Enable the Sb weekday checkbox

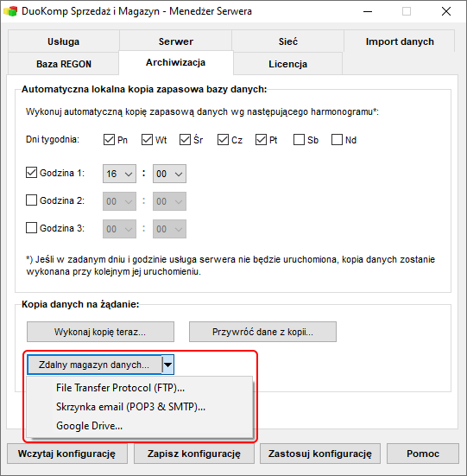tap(299, 140)
